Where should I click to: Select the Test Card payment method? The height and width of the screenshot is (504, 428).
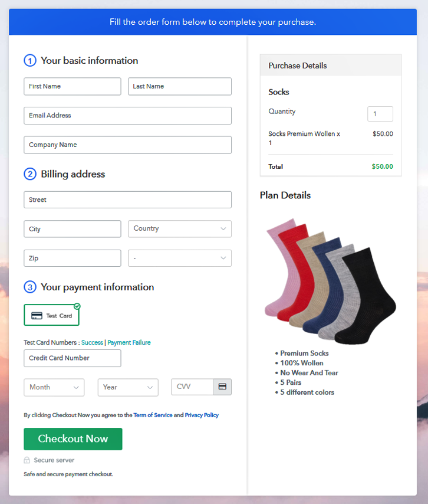click(51, 315)
